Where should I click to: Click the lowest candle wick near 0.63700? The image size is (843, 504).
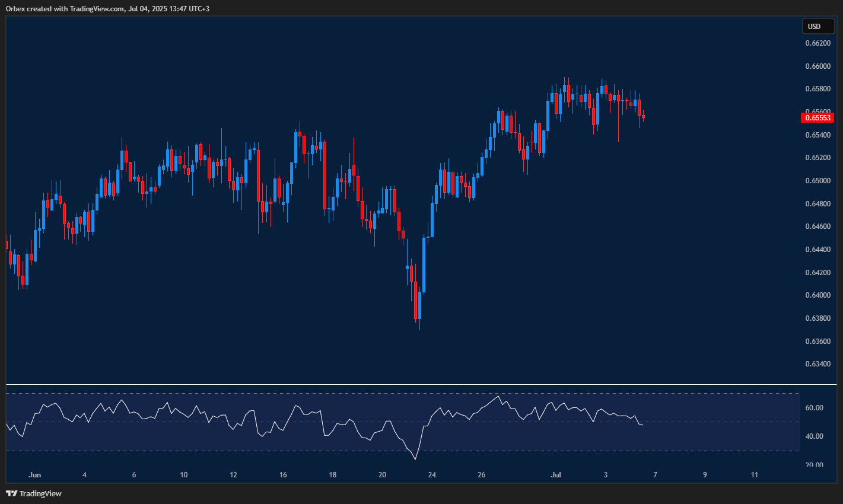coord(419,326)
